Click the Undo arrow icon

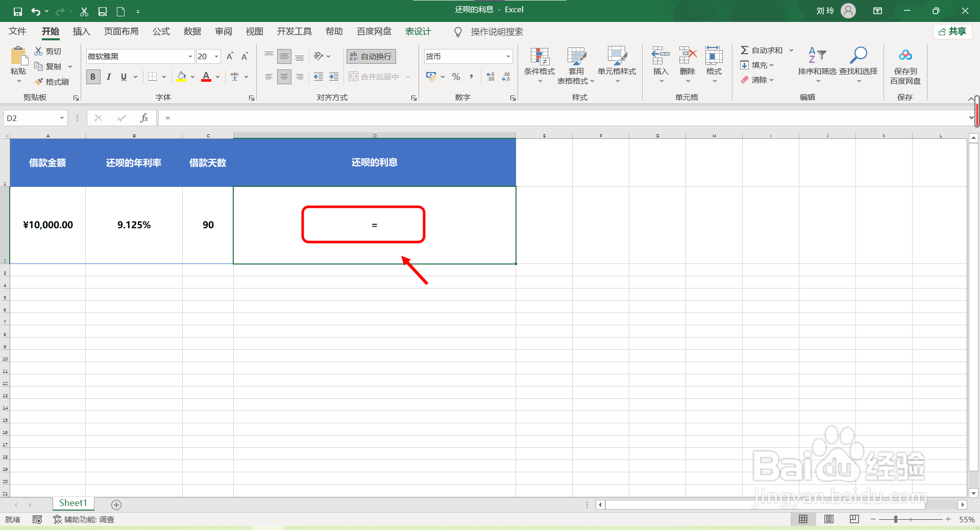[36, 11]
